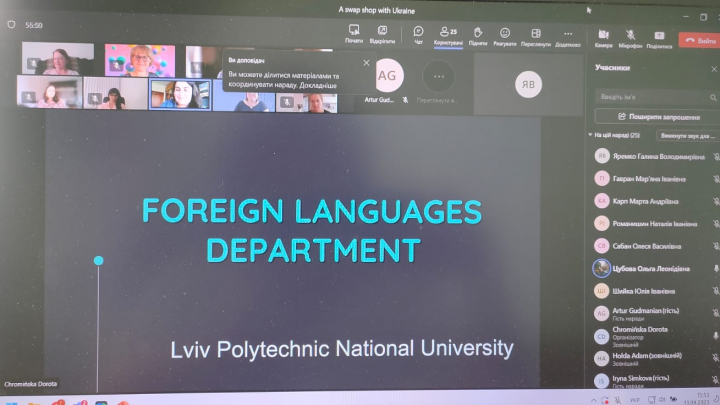Close the Учасники participants panel
Image resolution: width=720 pixels, height=405 pixels.
(714, 69)
